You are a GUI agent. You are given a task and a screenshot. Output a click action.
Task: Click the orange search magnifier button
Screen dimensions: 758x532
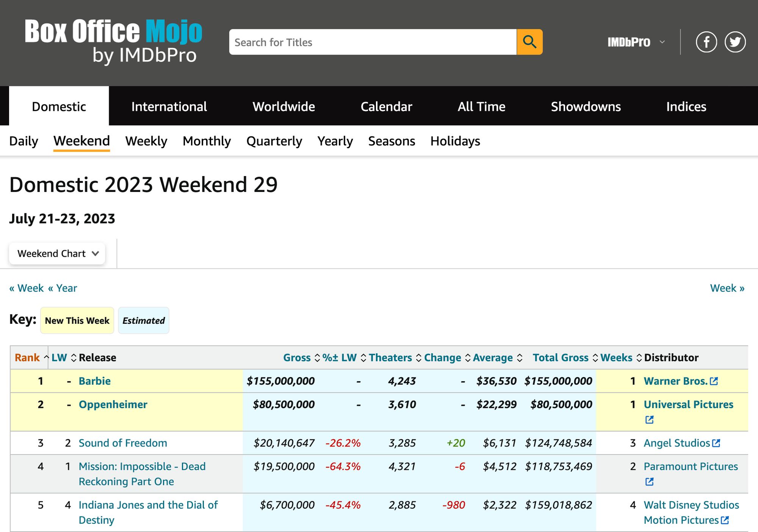point(529,42)
